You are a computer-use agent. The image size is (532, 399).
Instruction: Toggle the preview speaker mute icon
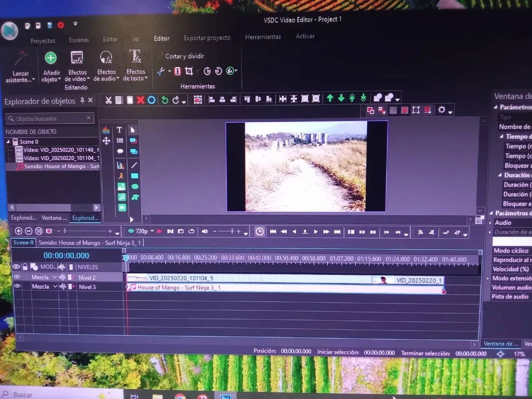[x=204, y=232]
